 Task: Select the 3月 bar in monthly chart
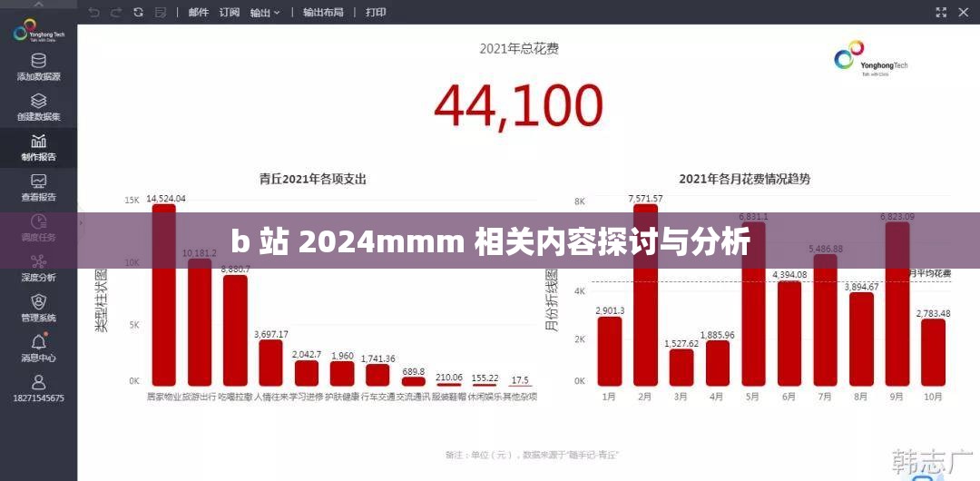point(681,368)
